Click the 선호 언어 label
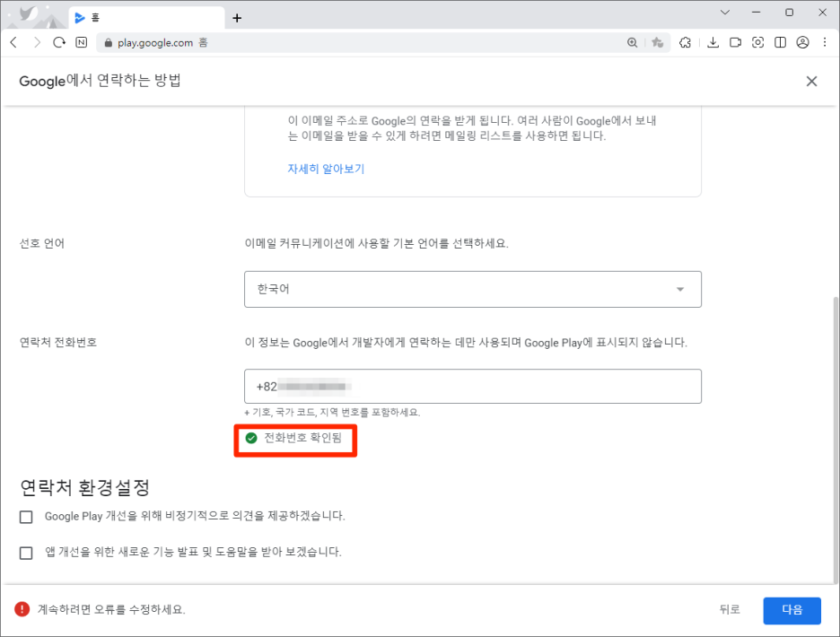The height and width of the screenshot is (637, 840). tap(42, 244)
